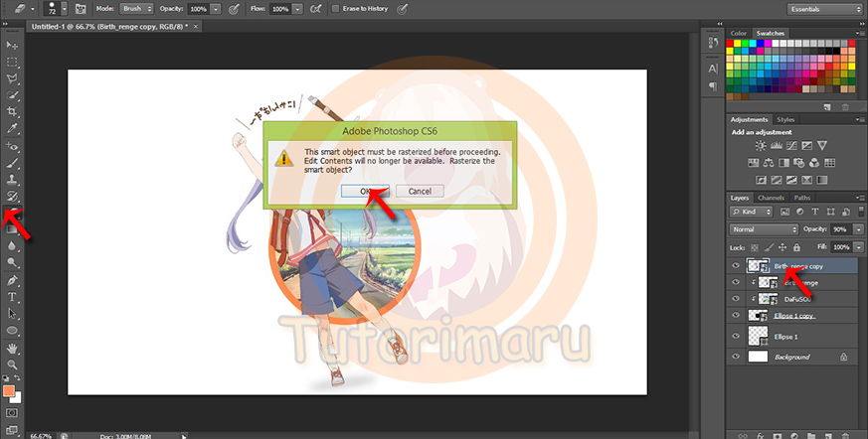Toggle Quick Mask mode icon

click(x=12, y=412)
